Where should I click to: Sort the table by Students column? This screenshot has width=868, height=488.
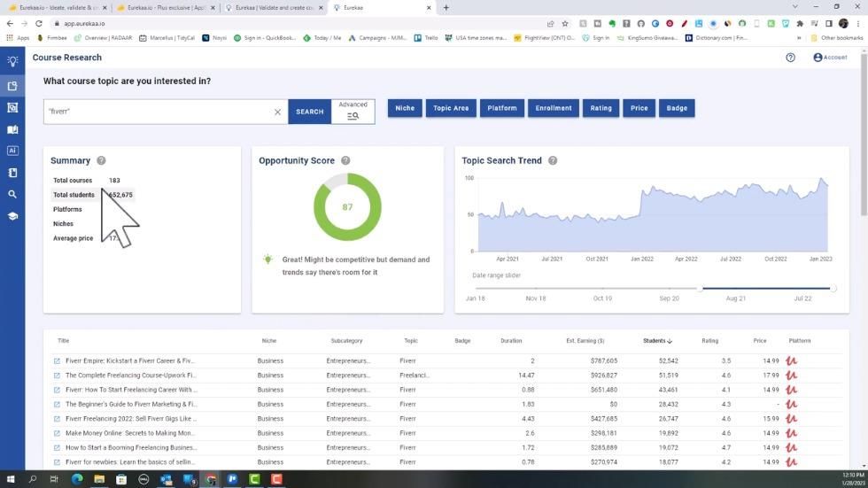click(x=657, y=341)
